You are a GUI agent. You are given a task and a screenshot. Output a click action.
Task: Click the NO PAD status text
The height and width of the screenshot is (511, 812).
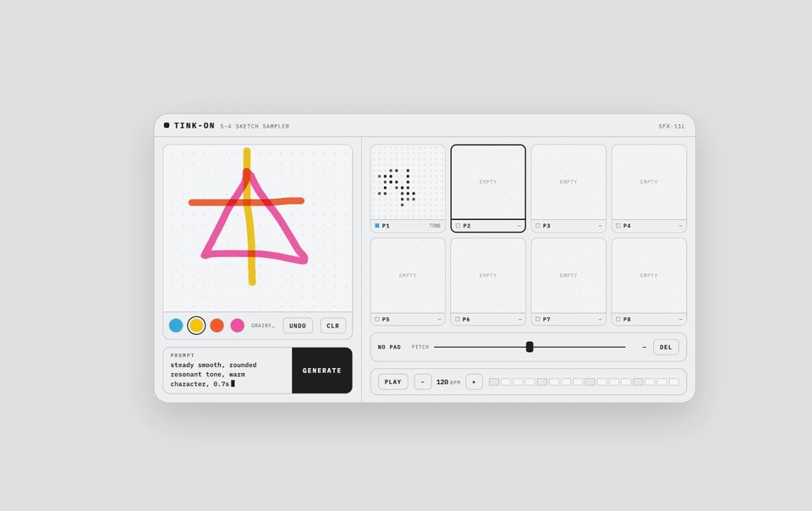coord(389,348)
